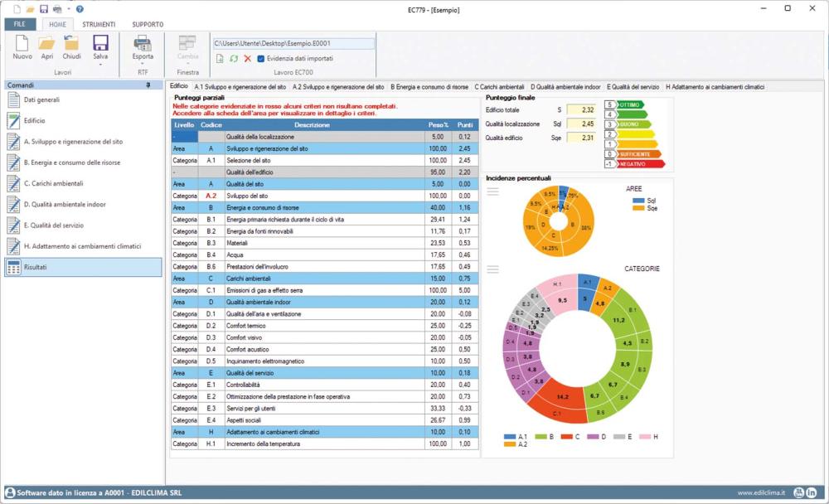Click the Livello column header
The image size is (829, 504).
(x=184, y=125)
